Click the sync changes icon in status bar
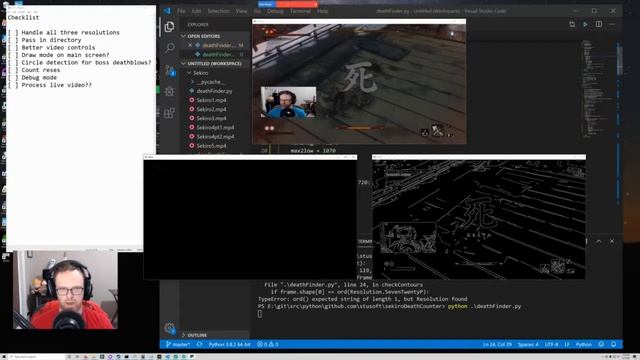640x360 pixels. [x=200, y=344]
